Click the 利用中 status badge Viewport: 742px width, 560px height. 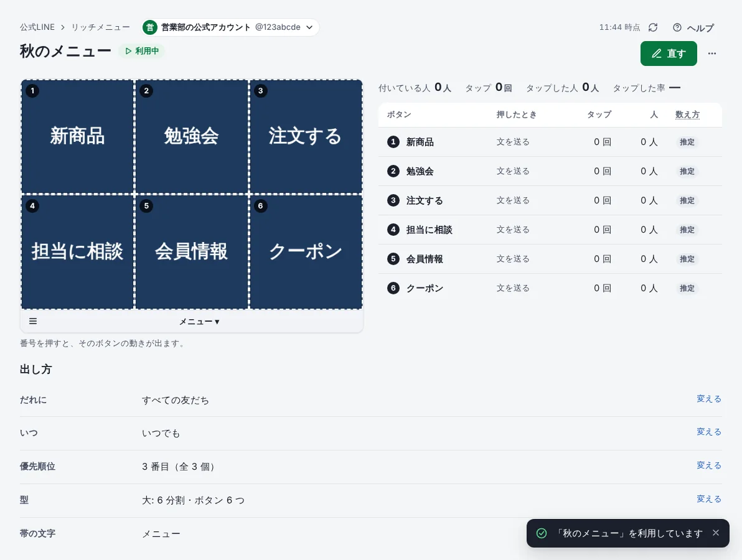coord(141,51)
